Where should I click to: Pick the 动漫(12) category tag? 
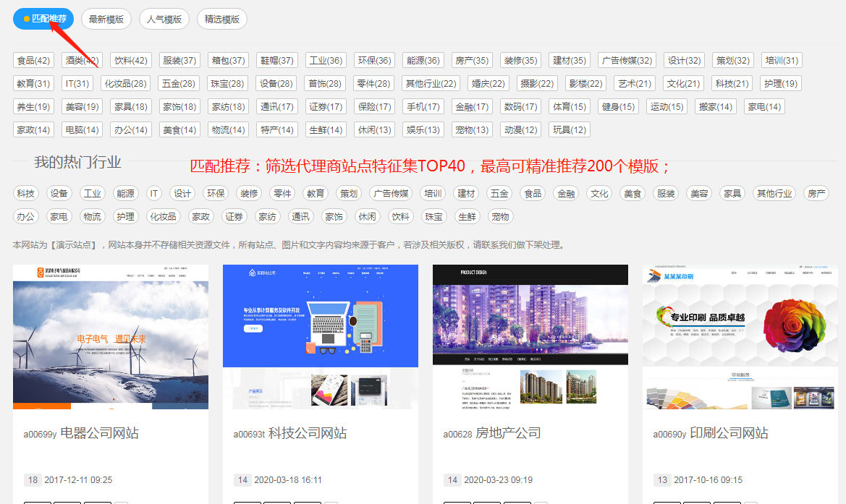521,130
